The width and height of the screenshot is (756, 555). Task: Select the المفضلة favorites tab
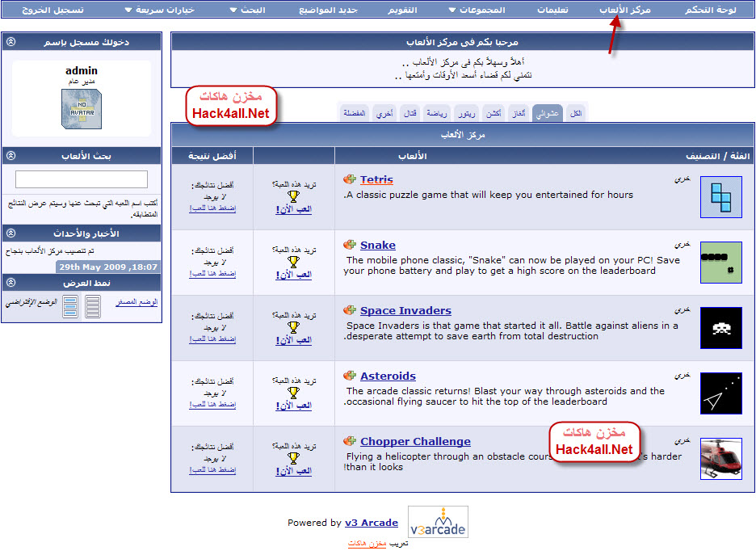point(355,114)
